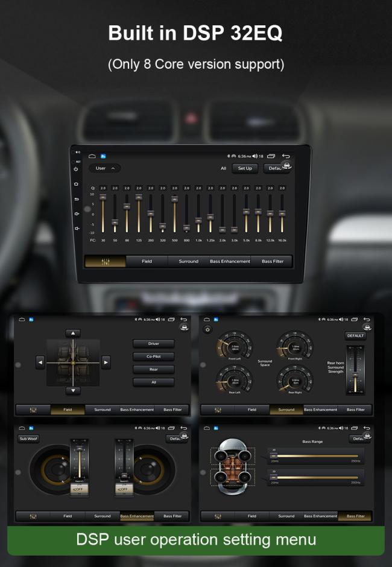392x567 pixels.
Task: Switch to the Surround tab on the equalizer screen
Action: click(x=188, y=261)
